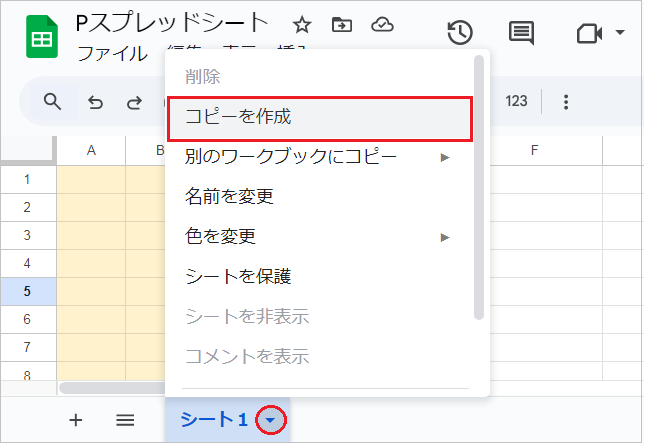Viewport: 645px width, 446px height.
Task: Choose 名前を変更 in the menu
Action: pyautogui.click(x=230, y=197)
